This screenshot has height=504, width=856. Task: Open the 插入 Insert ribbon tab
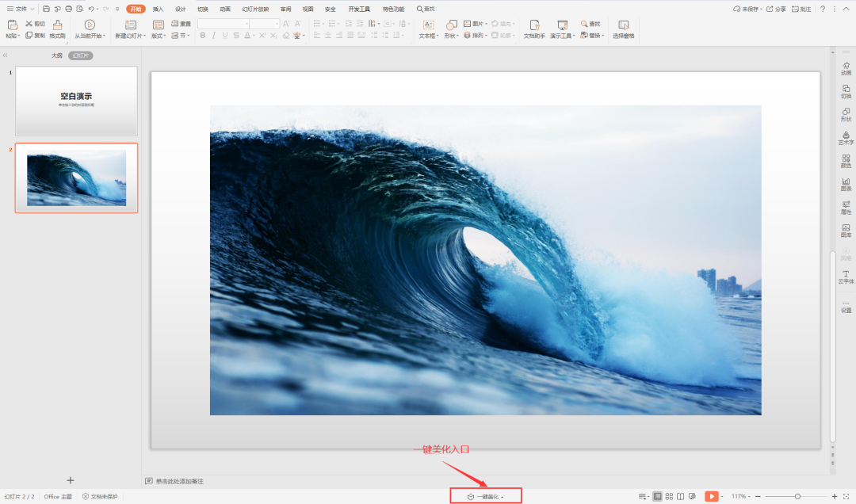point(158,9)
